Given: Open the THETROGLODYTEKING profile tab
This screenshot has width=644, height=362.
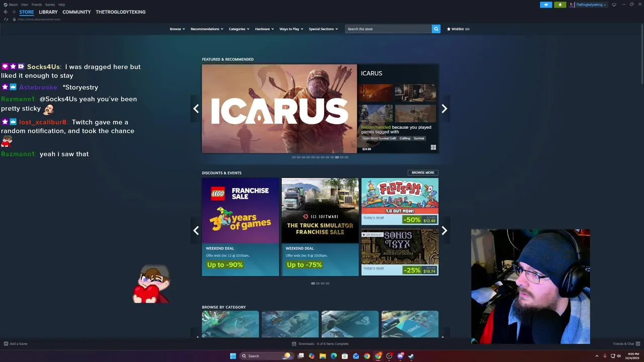Looking at the screenshot, I should click(x=121, y=12).
